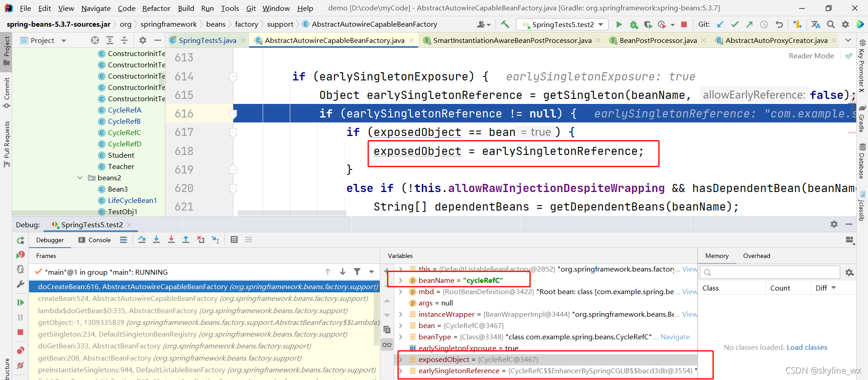The image size is (868, 380).
Task: Click Load classes link
Action: coord(807,347)
